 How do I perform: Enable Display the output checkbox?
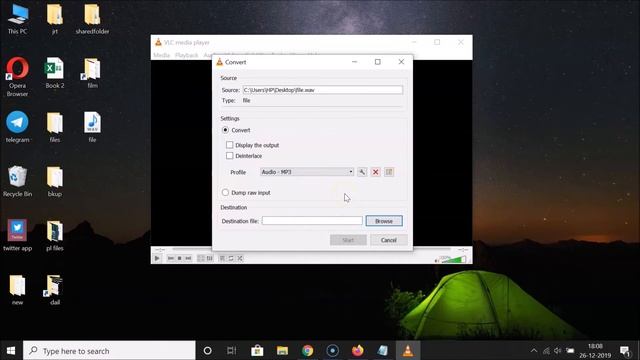point(229,145)
